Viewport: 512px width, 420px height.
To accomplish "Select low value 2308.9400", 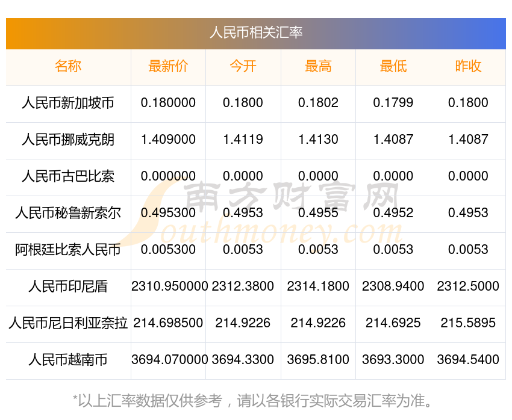I will pyautogui.click(x=393, y=286).
